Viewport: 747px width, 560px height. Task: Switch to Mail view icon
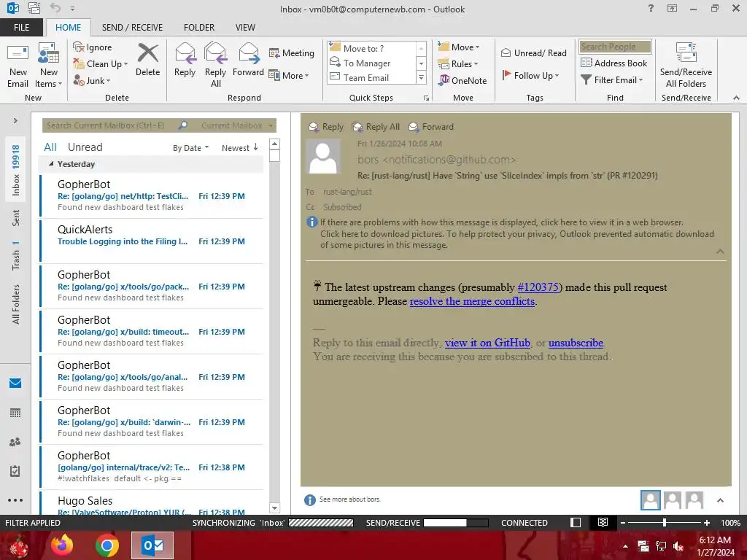pyautogui.click(x=15, y=383)
